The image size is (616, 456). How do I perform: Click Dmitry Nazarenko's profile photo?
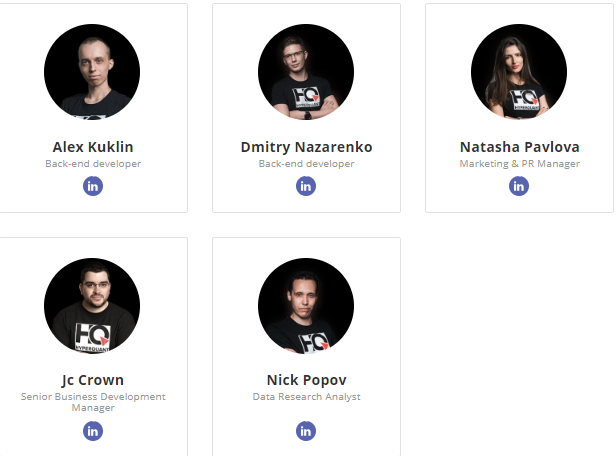[306, 73]
